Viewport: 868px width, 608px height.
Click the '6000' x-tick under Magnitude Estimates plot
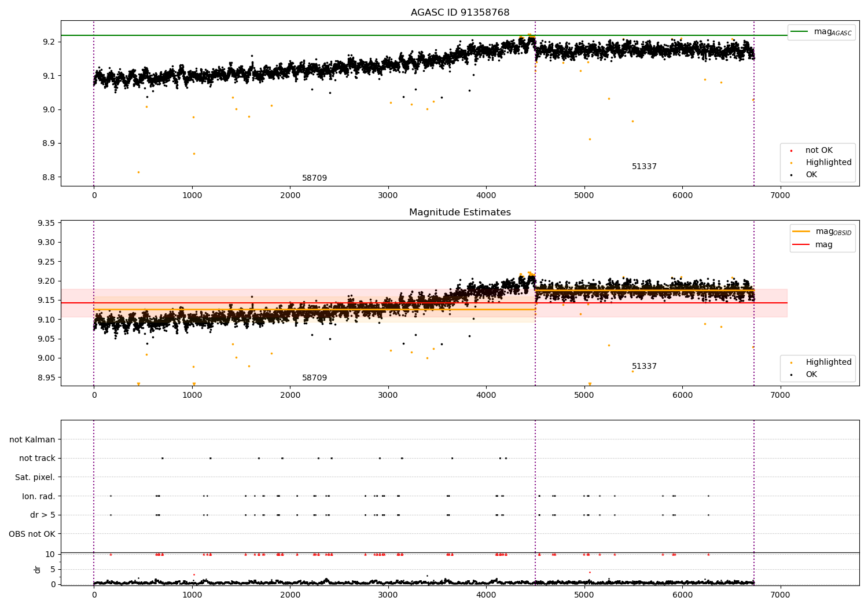(682, 395)
